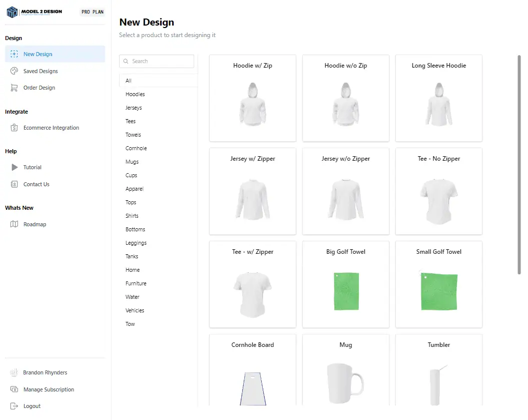
Task: Click the Order Design cart icon
Action: coord(14,88)
